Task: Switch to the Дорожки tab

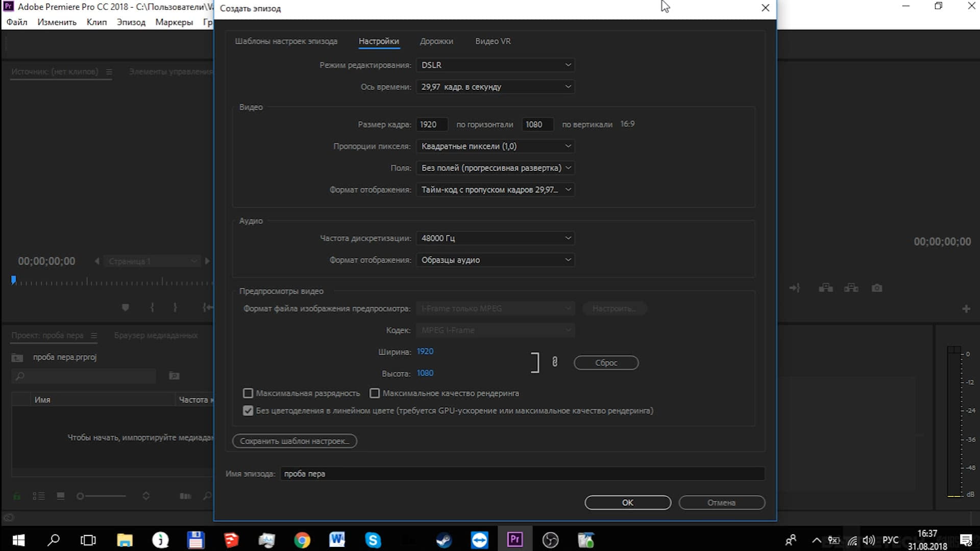Action: [x=436, y=41]
